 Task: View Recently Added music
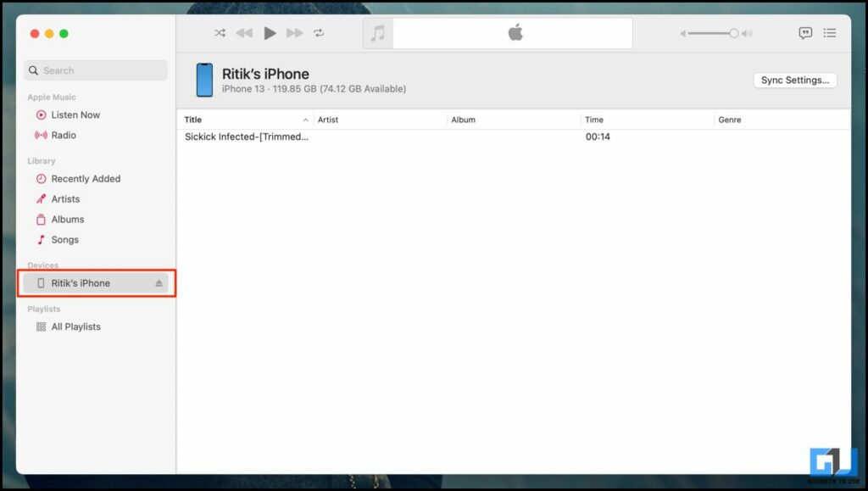click(x=86, y=179)
